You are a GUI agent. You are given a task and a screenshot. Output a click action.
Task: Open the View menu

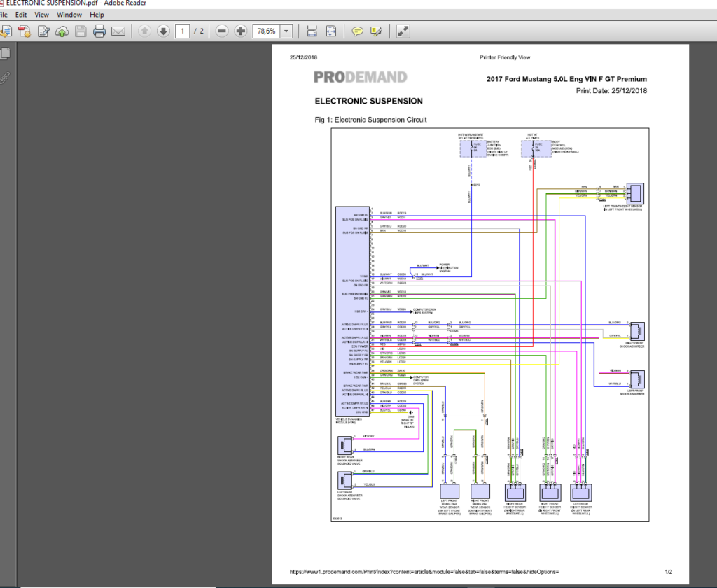[41, 15]
